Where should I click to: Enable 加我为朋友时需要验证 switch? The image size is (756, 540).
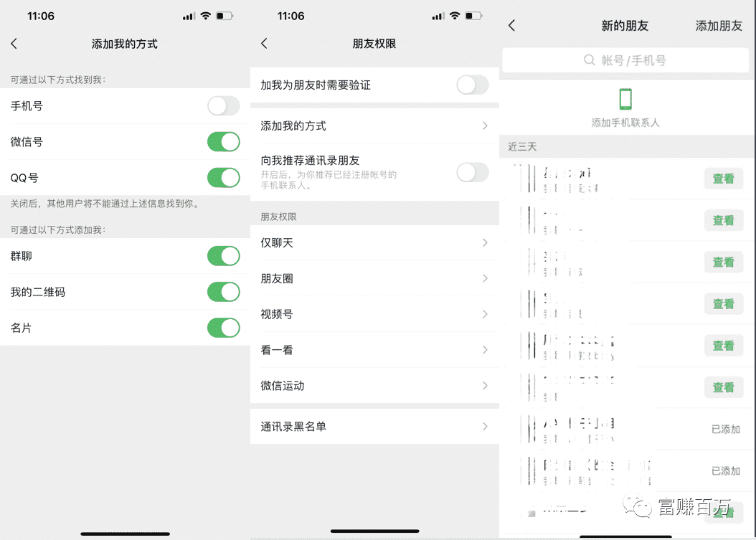pyautogui.click(x=473, y=85)
